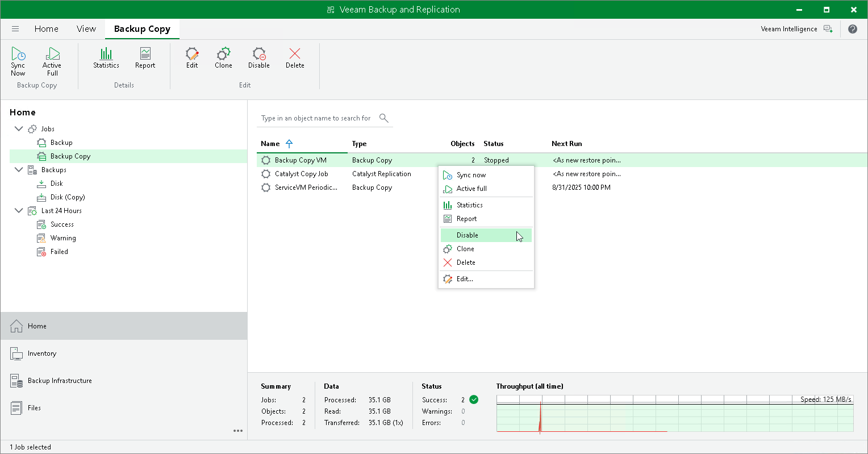Click the Catalyst Copy Job icon

coord(265,174)
